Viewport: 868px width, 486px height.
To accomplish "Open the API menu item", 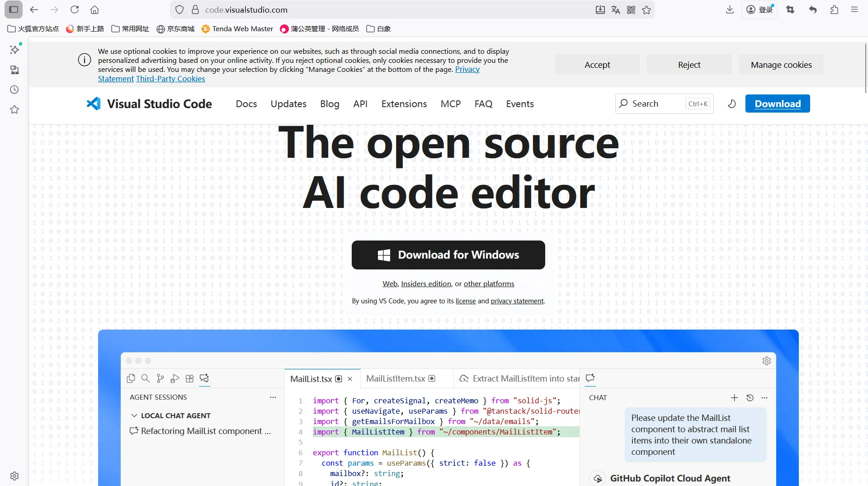I will tap(360, 104).
